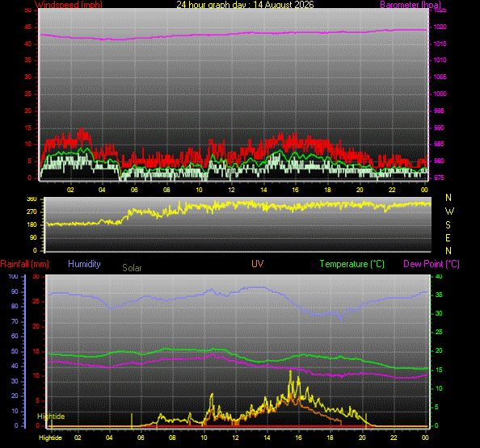Click the W compass label on direction chart

tap(449, 211)
